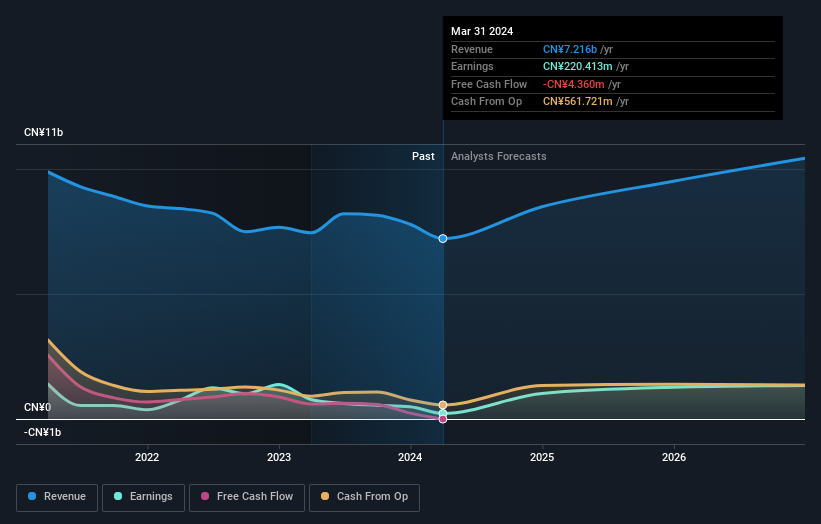
Task: Toggle the Cash From Op legend button
Action: 364,497
